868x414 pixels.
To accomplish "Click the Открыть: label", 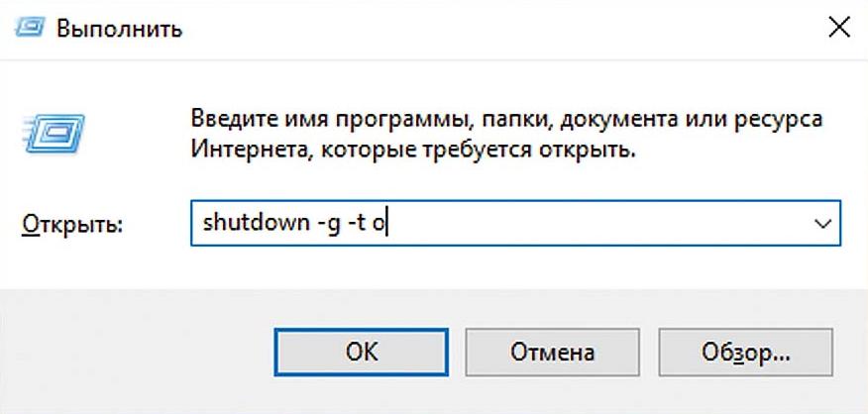I will [x=70, y=225].
